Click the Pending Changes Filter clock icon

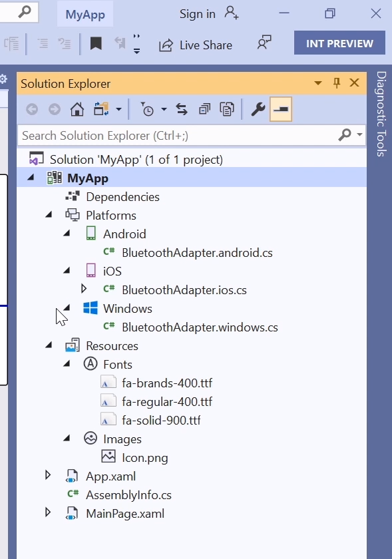coord(146,109)
